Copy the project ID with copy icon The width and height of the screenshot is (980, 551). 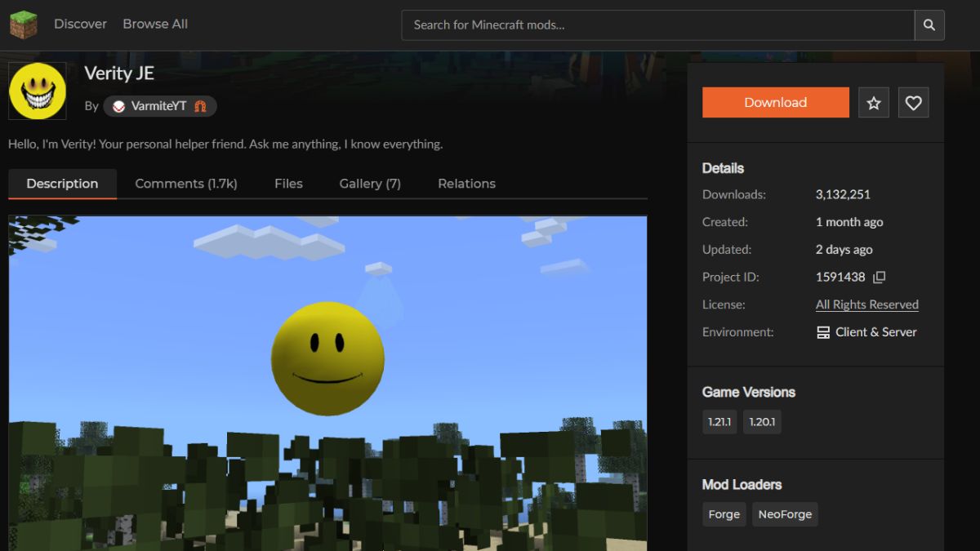(879, 278)
